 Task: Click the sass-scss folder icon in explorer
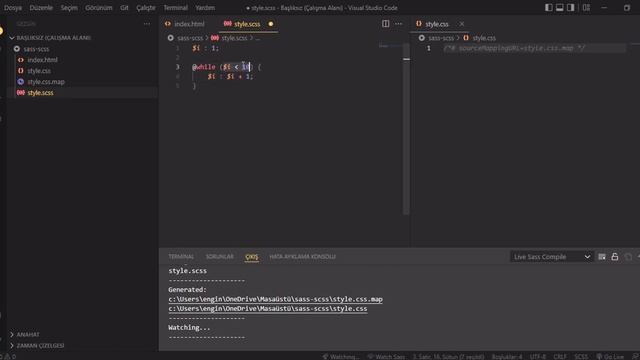point(17,49)
